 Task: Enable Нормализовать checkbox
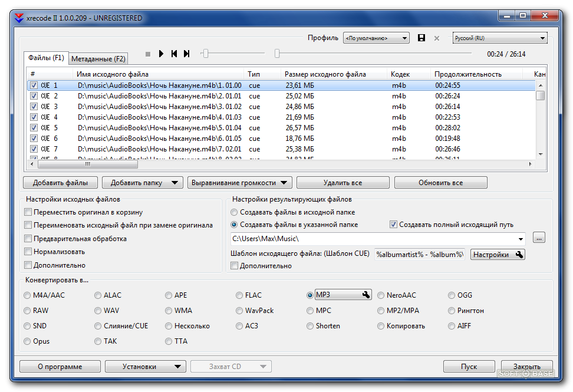[28, 252]
